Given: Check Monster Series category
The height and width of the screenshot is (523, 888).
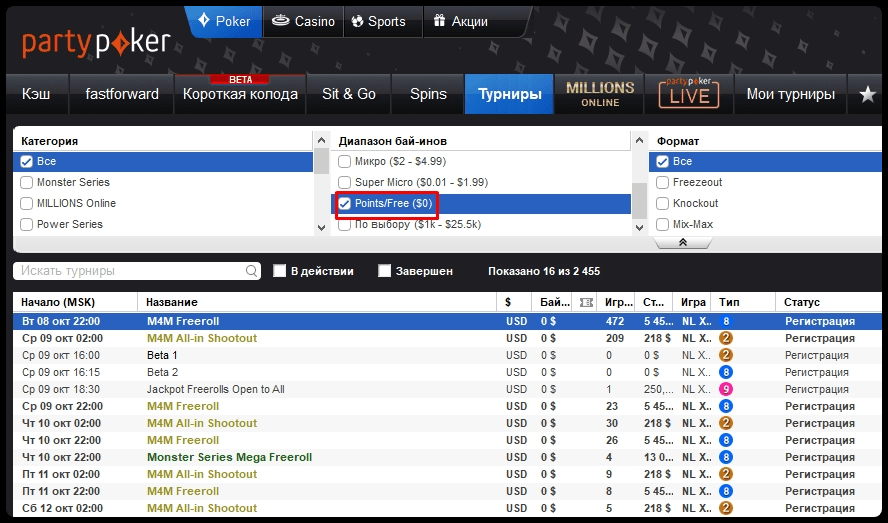Looking at the screenshot, I should click(x=27, y=182).
